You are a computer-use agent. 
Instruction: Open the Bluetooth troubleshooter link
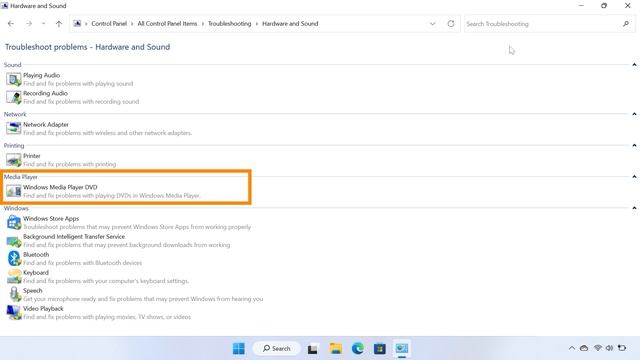coord(36,255)
